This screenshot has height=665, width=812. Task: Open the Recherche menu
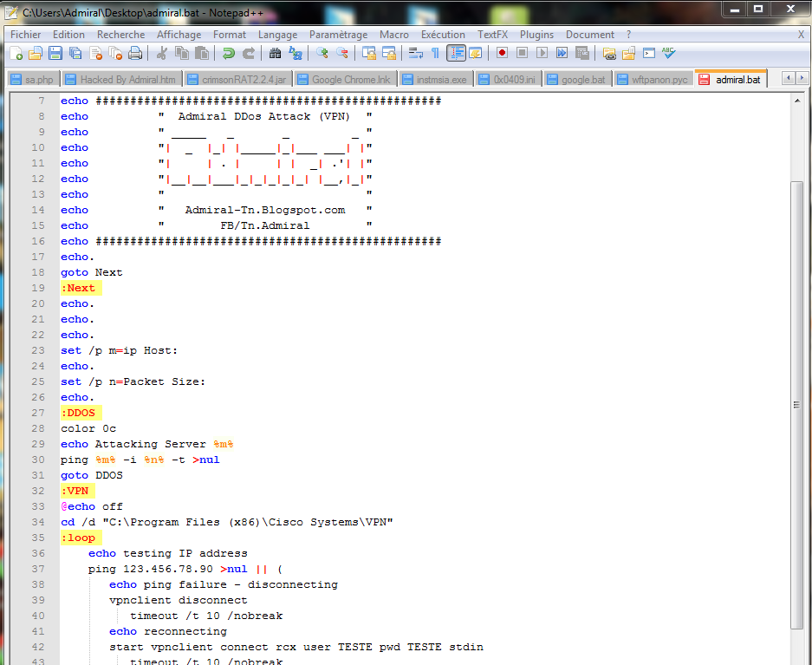tap(120, 35)
